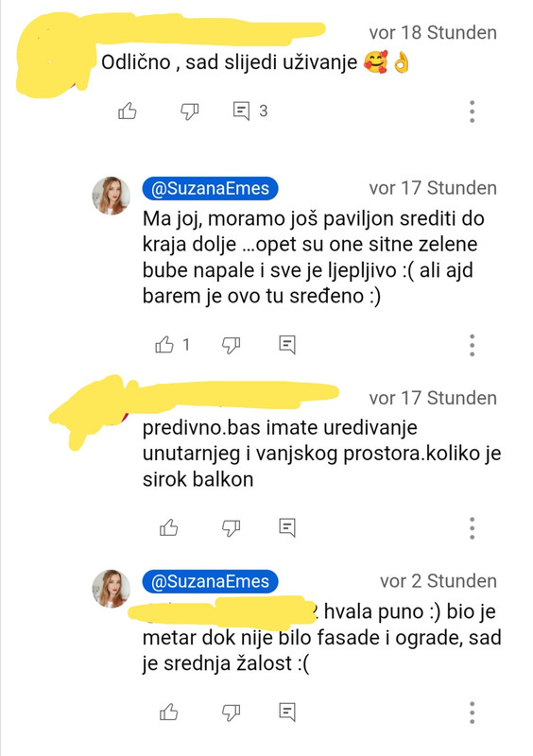Open options menu for 'sirok balkon' comment
Image resolution: width=533 pixels, height=756 pixels.
tap(473, 528)
